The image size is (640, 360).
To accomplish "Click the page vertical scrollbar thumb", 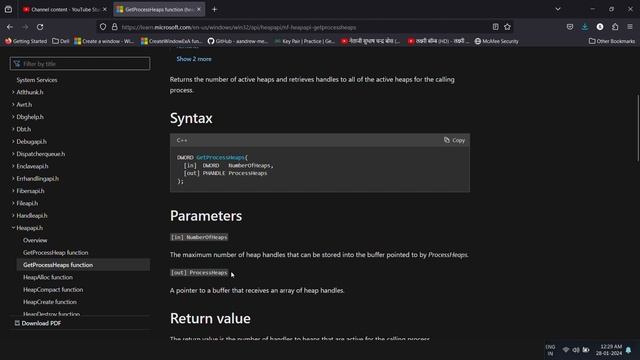I will pyautogui.click(x=638, y=128).
